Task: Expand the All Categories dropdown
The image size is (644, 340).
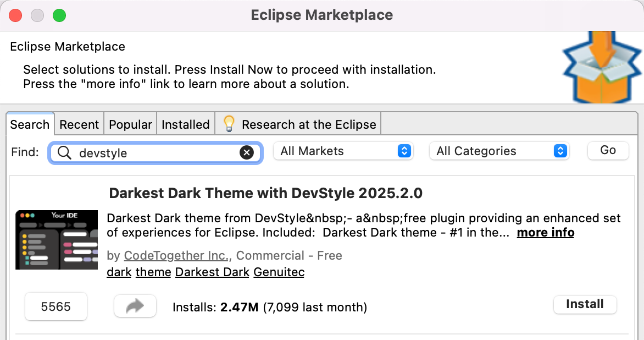Action: click(x=499, y=151)
